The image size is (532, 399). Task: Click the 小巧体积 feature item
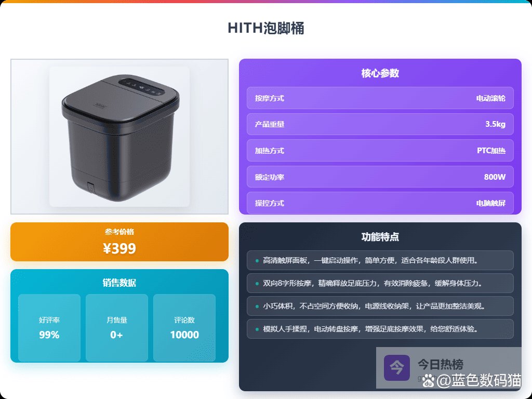380,306
